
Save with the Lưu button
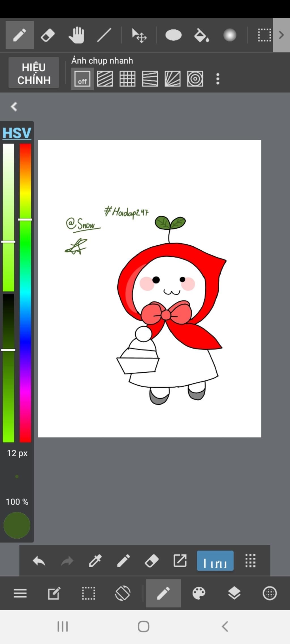[215, 561]
